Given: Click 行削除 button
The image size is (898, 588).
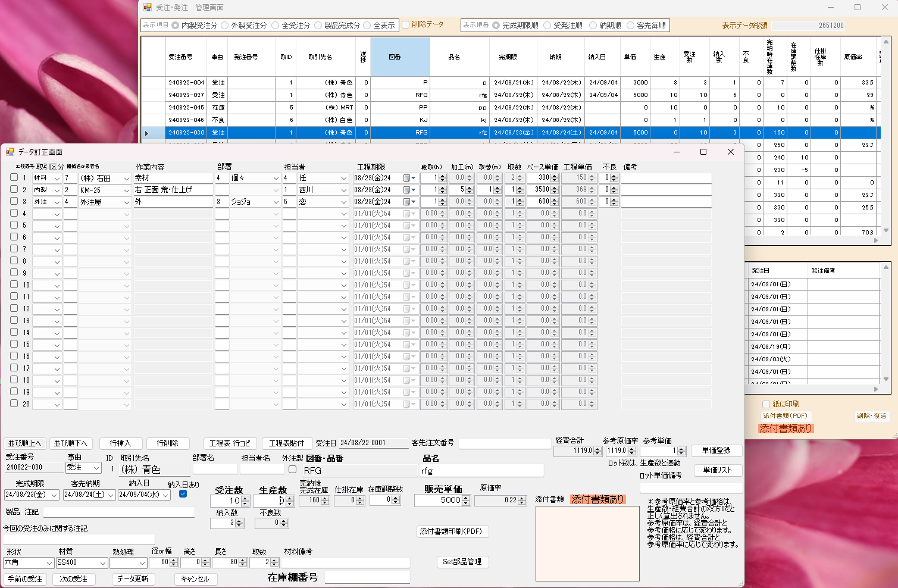Looking at the screenshot, I should (x=168, y=443).
